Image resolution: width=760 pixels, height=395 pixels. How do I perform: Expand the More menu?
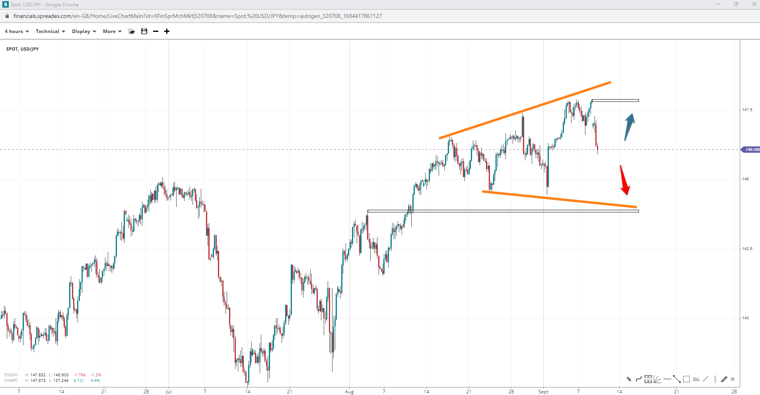click(112, 31)
